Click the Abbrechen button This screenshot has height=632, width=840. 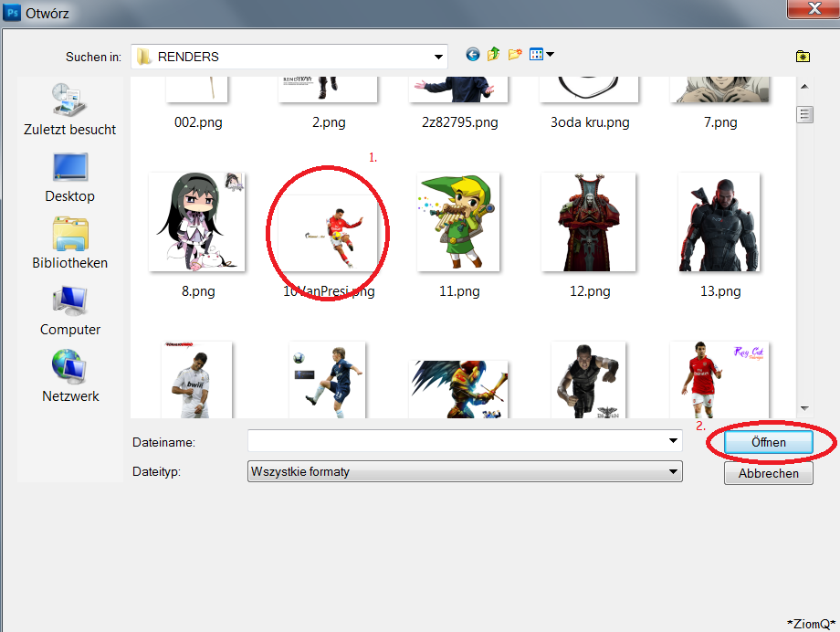coord(768,473)
